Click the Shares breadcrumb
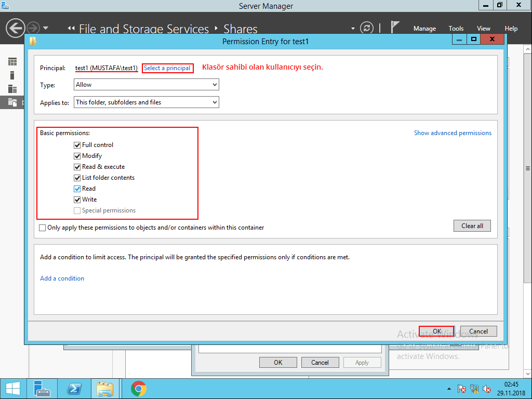Viewport: 532px width, 399px height. pos(240,29)
